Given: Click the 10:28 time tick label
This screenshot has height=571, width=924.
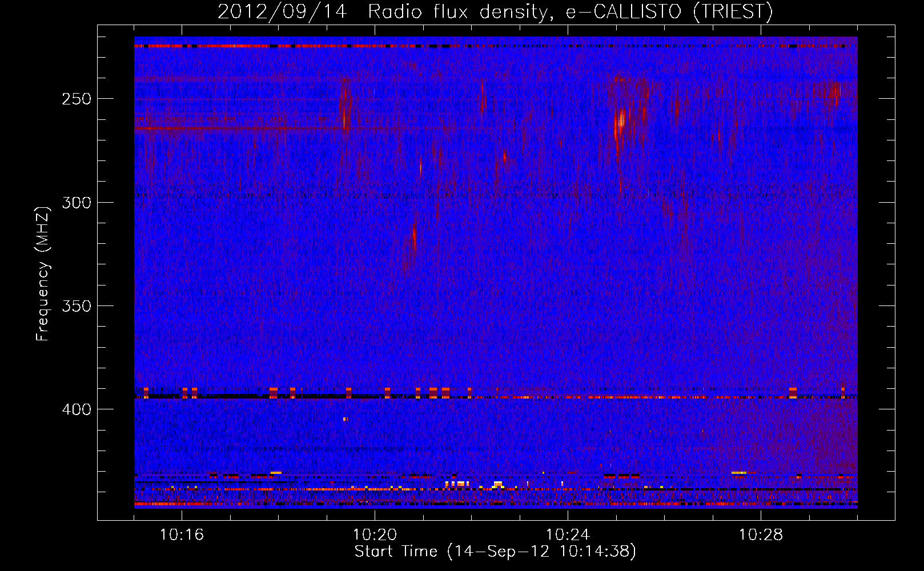Looking at the screenshot, I should (x=761, y=535).
